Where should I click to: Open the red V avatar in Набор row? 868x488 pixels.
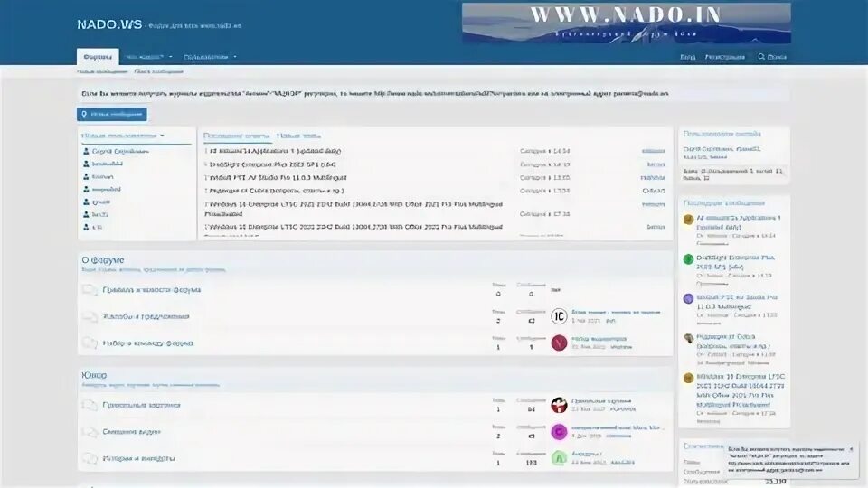coord(559,343)
